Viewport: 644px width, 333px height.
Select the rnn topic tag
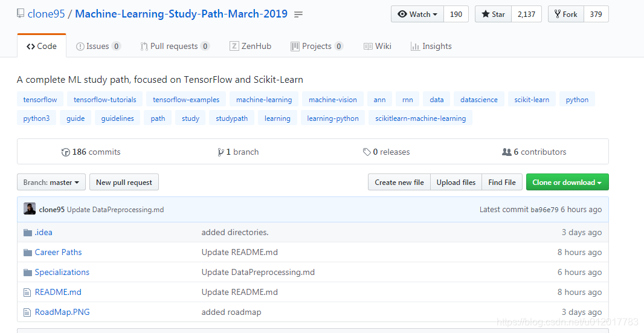(x=407, y=100)
